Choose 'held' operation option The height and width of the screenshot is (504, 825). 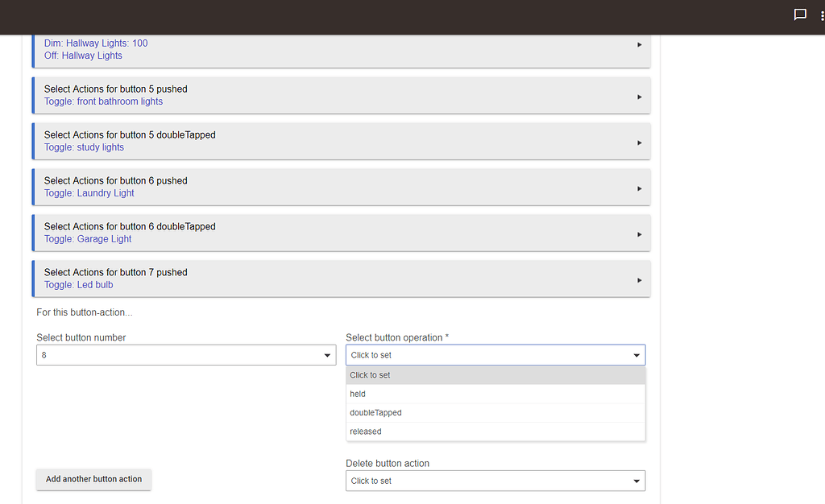click(495, 394)
